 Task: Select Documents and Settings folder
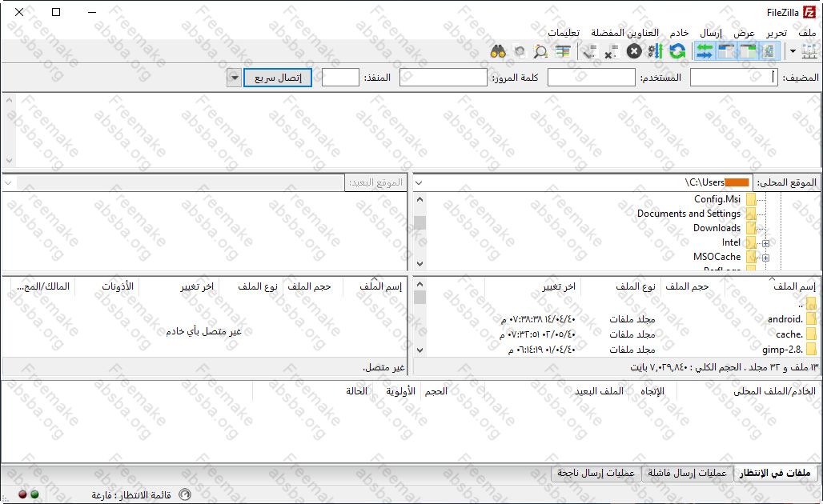[689, 214]
